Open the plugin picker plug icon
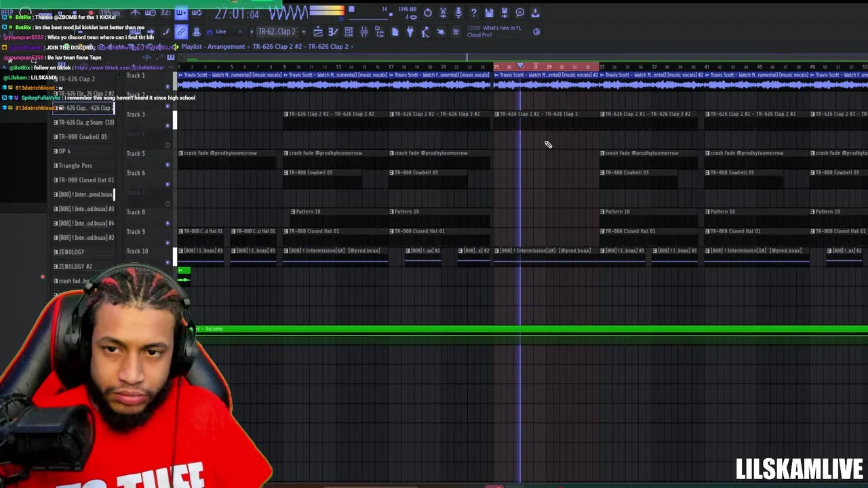The height and width of the screenshot is (488, 868). tap(410, 32)
